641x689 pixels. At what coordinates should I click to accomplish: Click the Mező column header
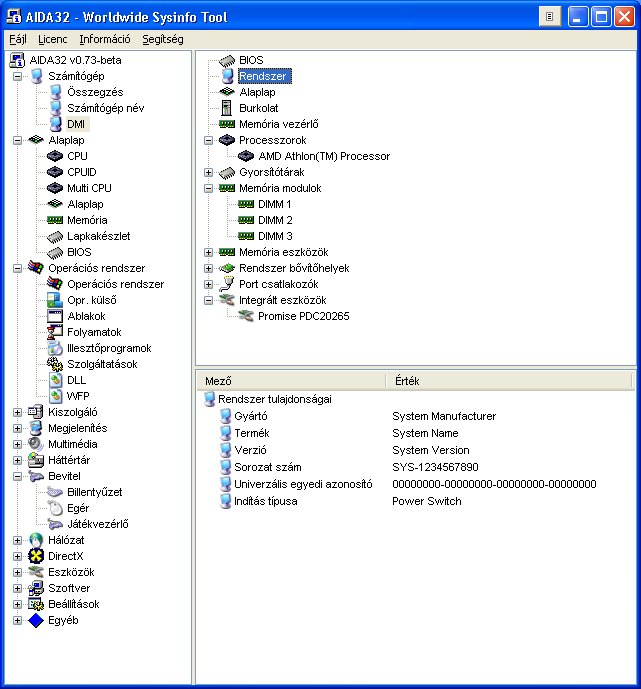coord(291,381)
